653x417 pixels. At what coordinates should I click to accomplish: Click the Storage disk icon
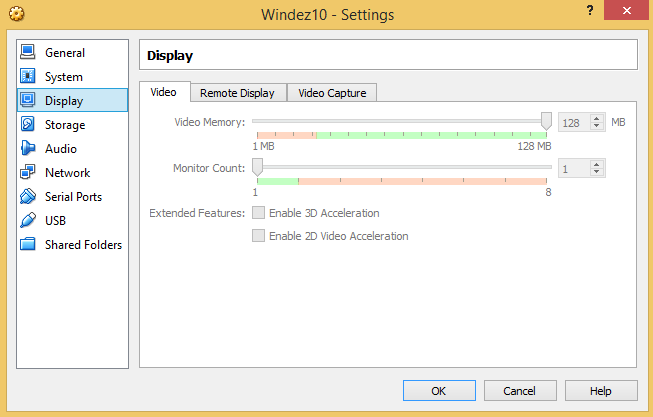[x=27, y=124]
